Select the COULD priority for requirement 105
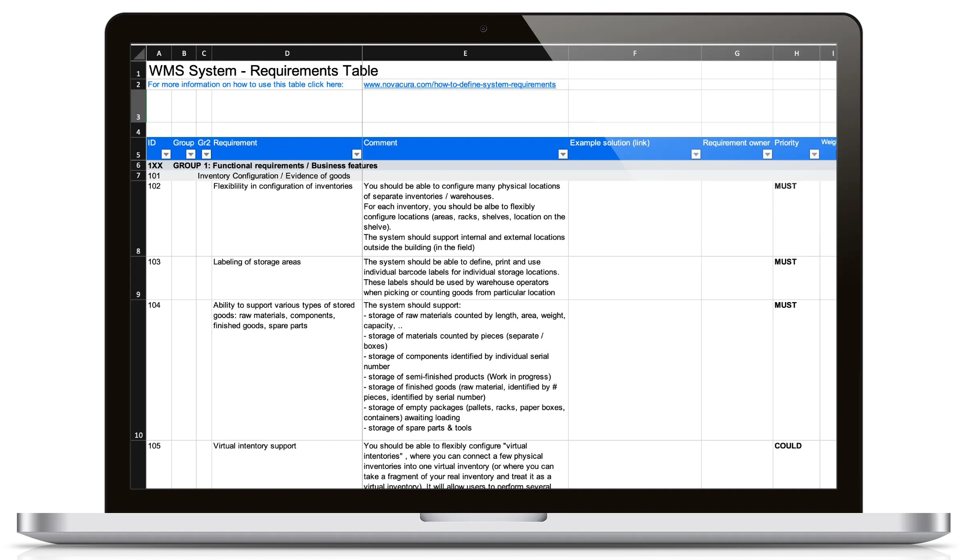965x560 pixels. 797,465
